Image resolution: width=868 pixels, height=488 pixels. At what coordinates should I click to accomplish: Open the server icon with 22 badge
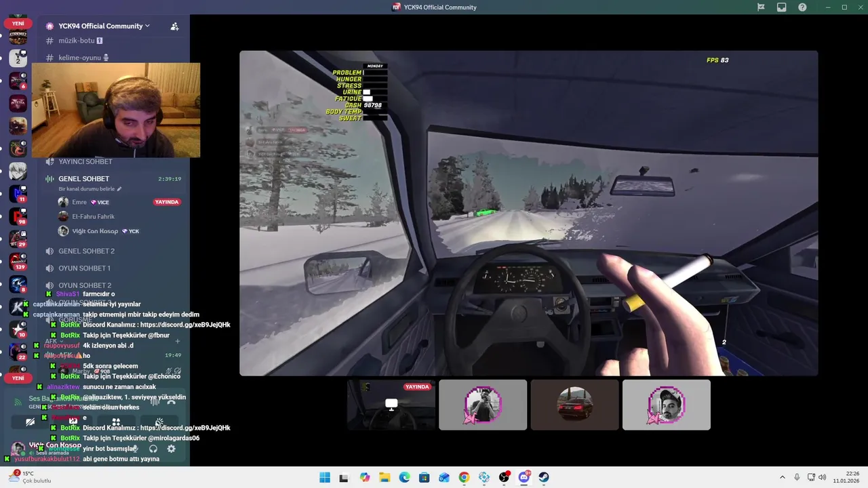18,352
